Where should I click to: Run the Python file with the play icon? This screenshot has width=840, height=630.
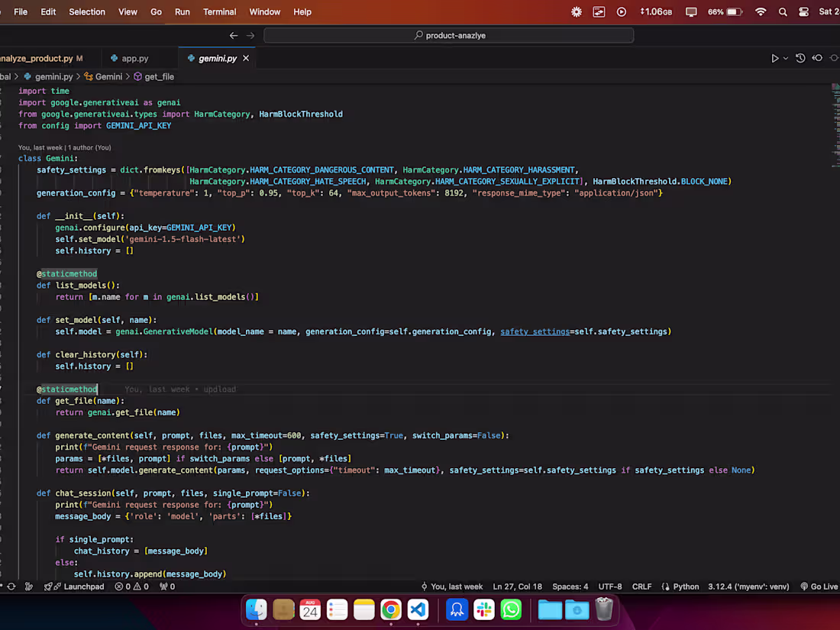tap(774, 58)
